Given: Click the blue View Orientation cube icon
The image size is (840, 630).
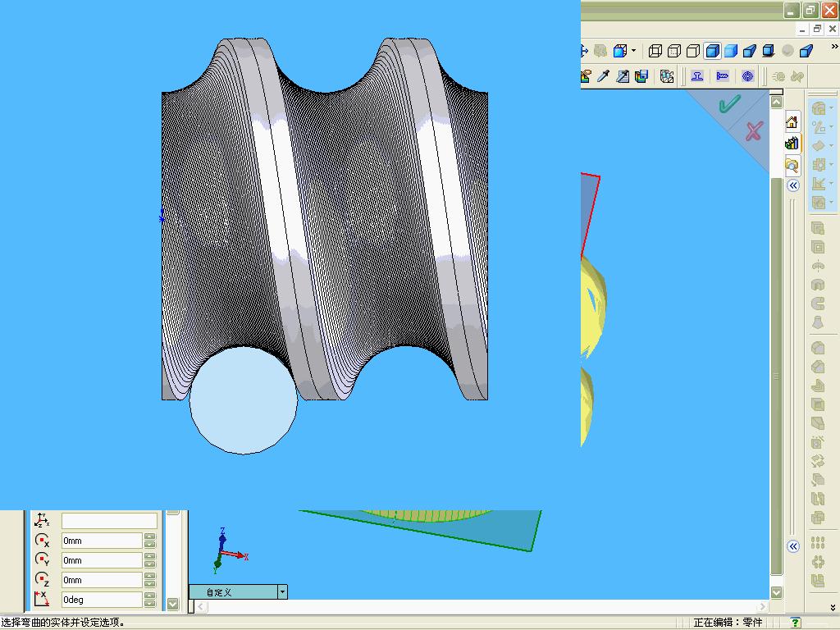Looking at the screenshot, I should (620, 51).
